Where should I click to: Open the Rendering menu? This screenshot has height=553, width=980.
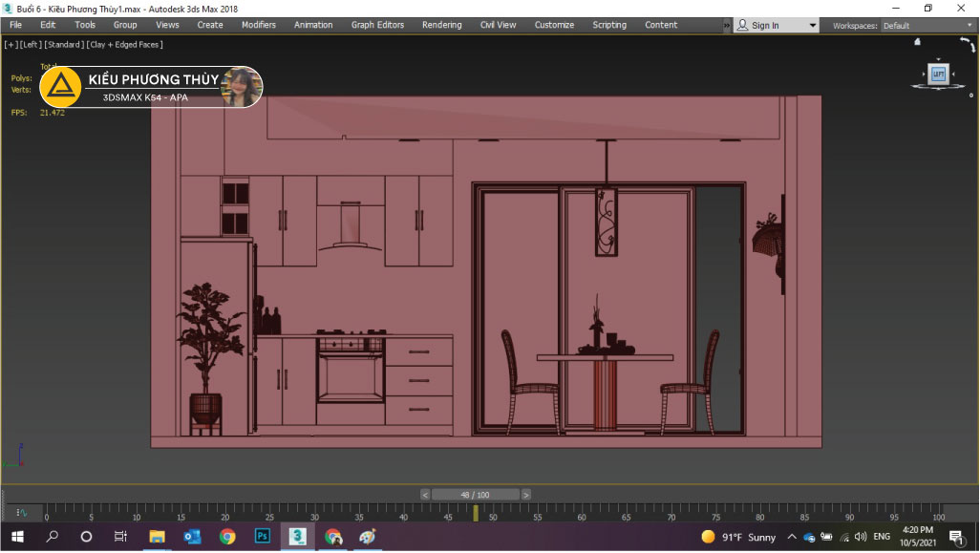[441, 25]
